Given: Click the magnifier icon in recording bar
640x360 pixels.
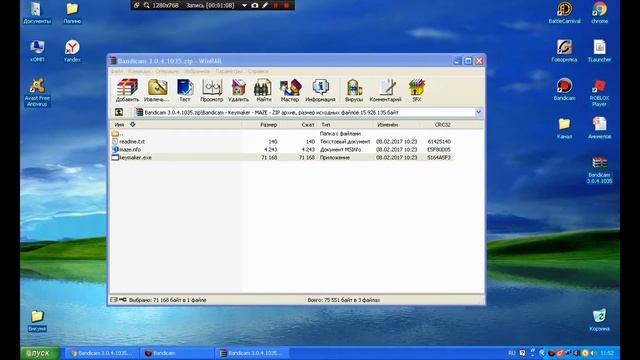Looking at the screenshot, I should tap(146, 5).
